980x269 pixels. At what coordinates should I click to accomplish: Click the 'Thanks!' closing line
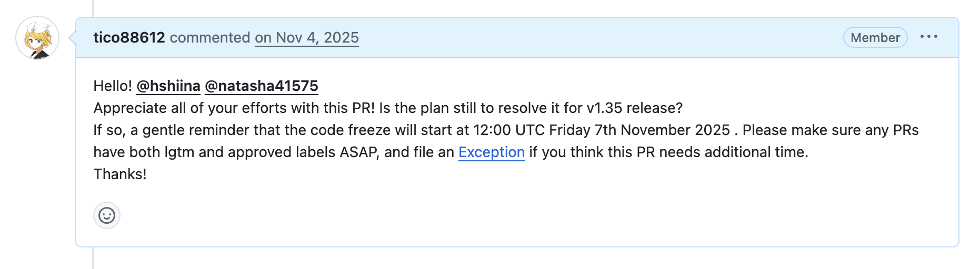point(120,174)
